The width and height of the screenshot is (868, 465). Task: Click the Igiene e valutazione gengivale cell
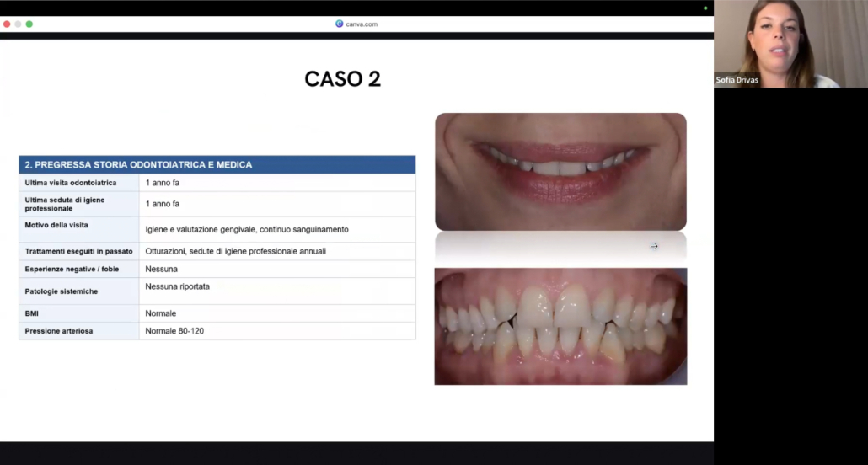click(x=277, y=229)
